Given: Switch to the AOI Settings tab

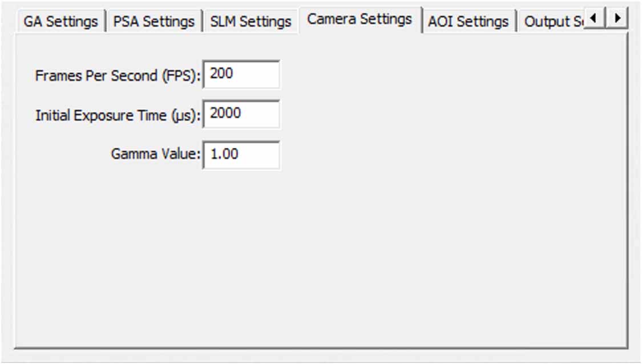Looking at the screenshot, I should pos(467,21).
